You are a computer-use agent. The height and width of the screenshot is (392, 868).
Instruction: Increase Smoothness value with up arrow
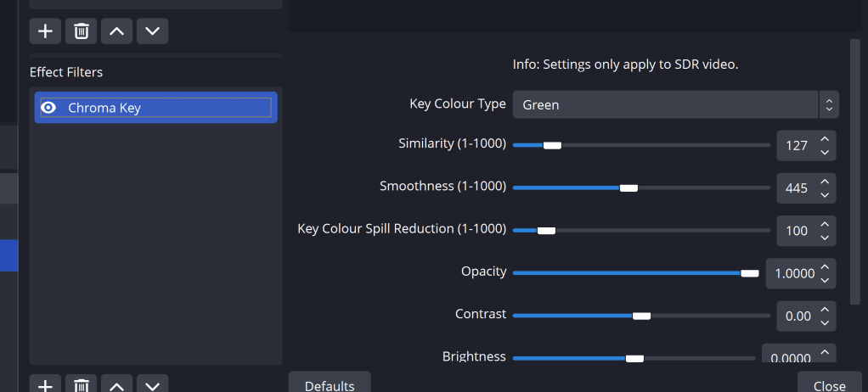point(825,182)
